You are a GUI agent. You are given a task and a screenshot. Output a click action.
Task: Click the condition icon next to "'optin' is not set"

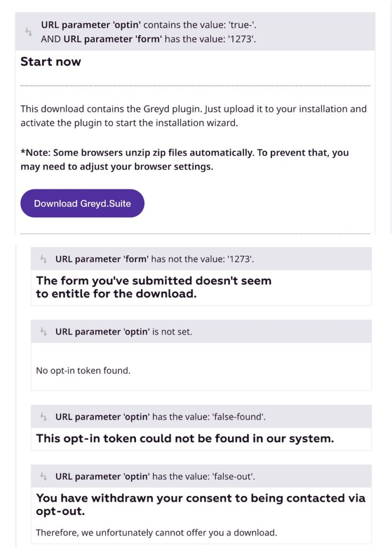44,331
